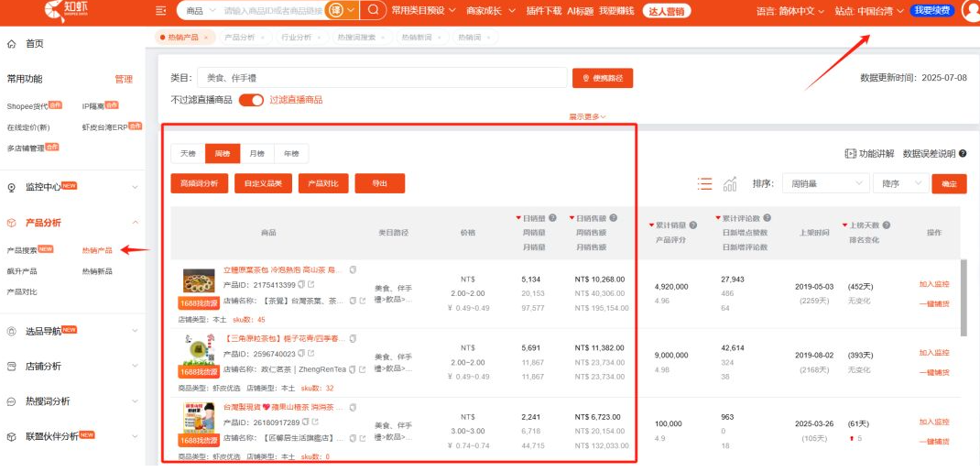Click help icon next to 上榜天数 header
980x472 pixels.
click(887, 225)
